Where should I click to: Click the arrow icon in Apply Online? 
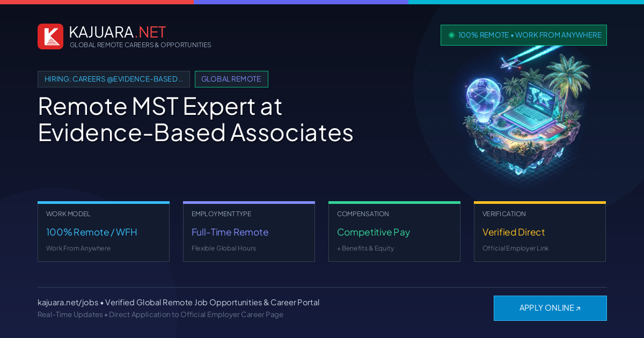(x=578, y=308)
